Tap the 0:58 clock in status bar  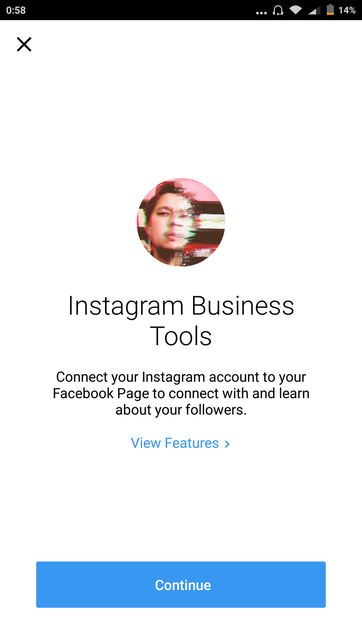(x=16, y=10)
